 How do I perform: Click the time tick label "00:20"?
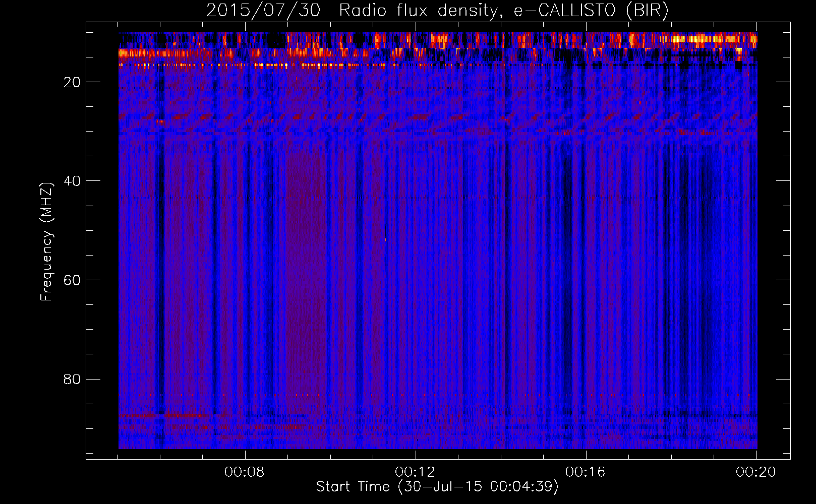click(756, 472)
